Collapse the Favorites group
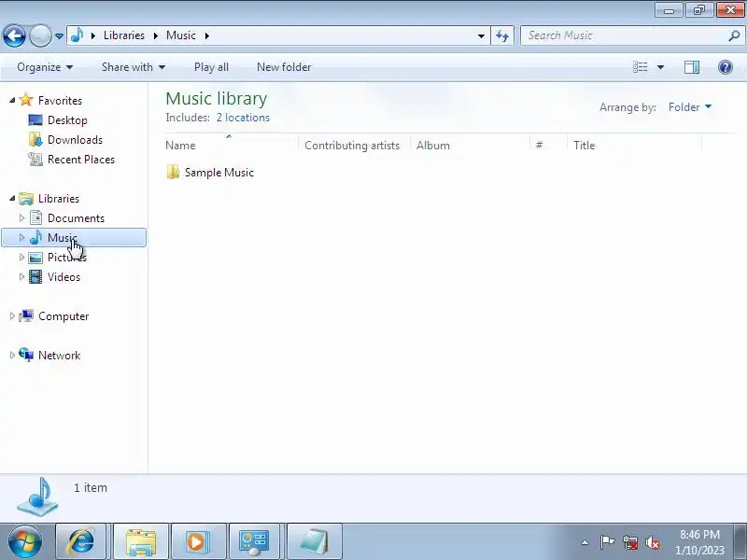 pos(12,100)
